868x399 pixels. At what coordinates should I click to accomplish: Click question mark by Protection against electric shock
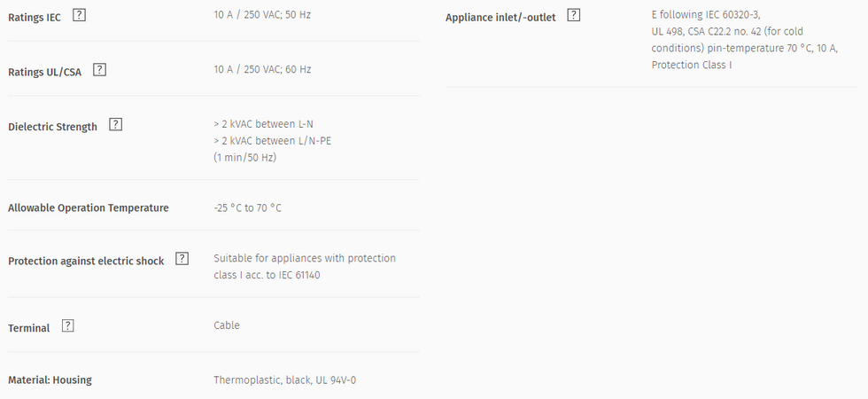point(182,259)
